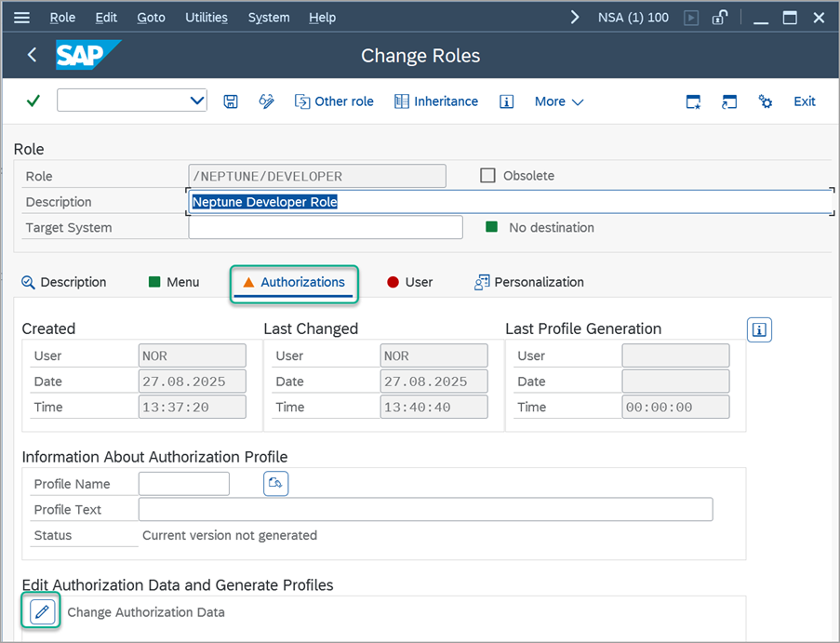
Task: Click the propose profile name icon
Action: 275,483
